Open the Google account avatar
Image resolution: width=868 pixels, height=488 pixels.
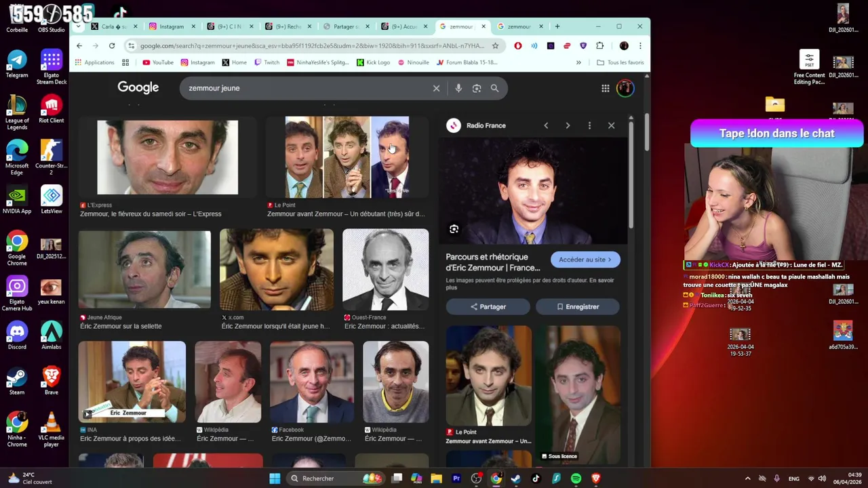pyautogui.click(x=625, y=88)
